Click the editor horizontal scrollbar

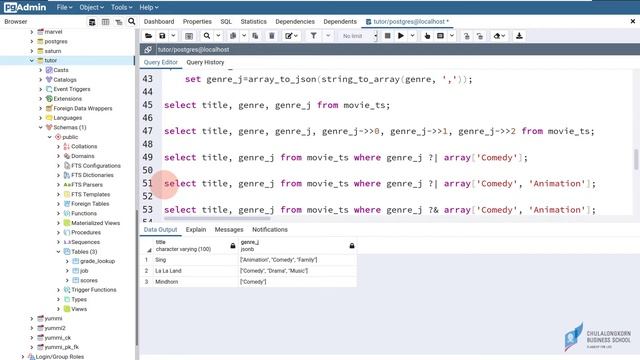click(x=217, y=218)
